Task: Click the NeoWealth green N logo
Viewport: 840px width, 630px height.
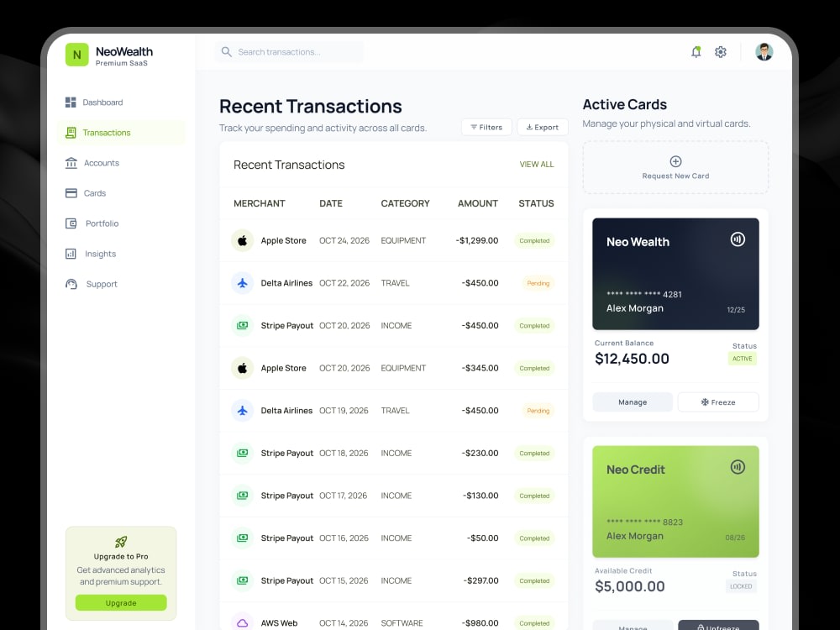Action: pyautogui.click(x=76, y=55)
